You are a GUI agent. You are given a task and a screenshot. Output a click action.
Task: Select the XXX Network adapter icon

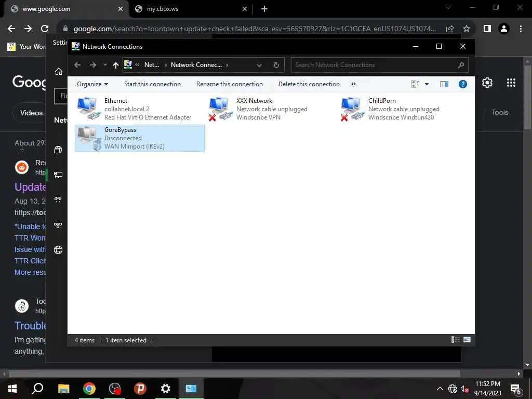221,109
